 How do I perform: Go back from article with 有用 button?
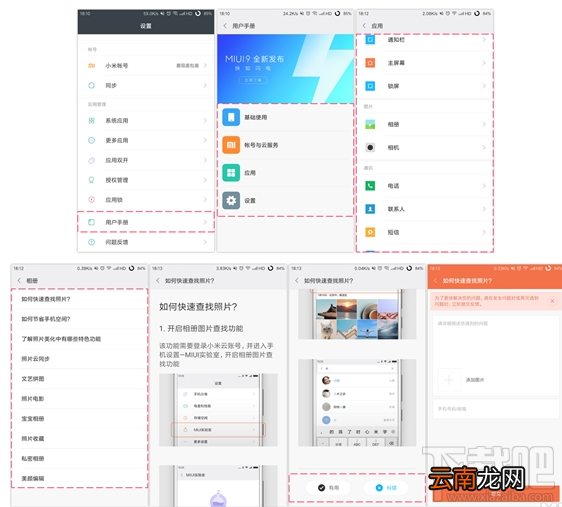[x=297, y=281]
